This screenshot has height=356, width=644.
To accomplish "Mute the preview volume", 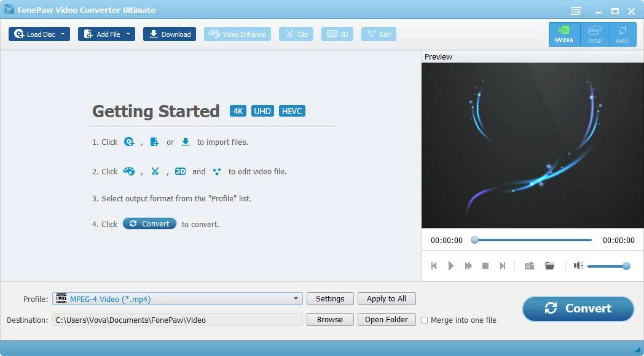I will (578, 266).
